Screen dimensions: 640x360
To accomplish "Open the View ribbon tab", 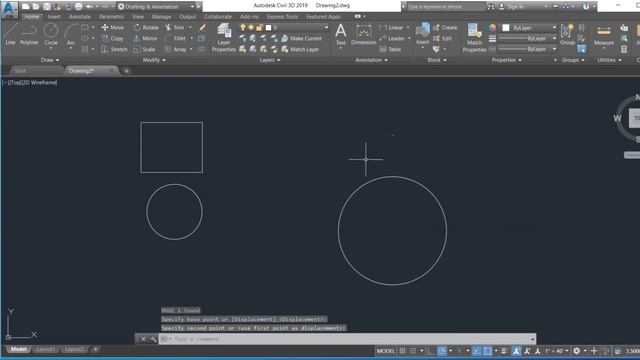I will pyautogui.click(x=138, y=17).
